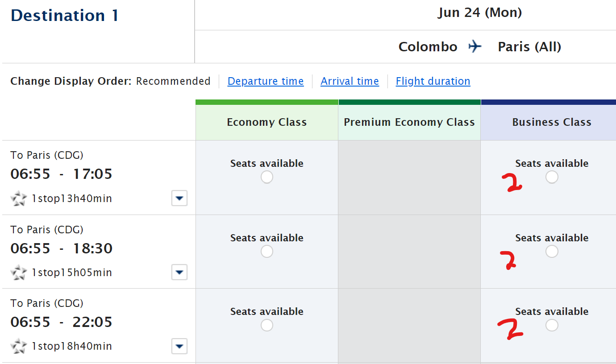Click the Jun 24 (Mon) date header
The height and width of the screenshot is (364, 616).
[480, 13]
